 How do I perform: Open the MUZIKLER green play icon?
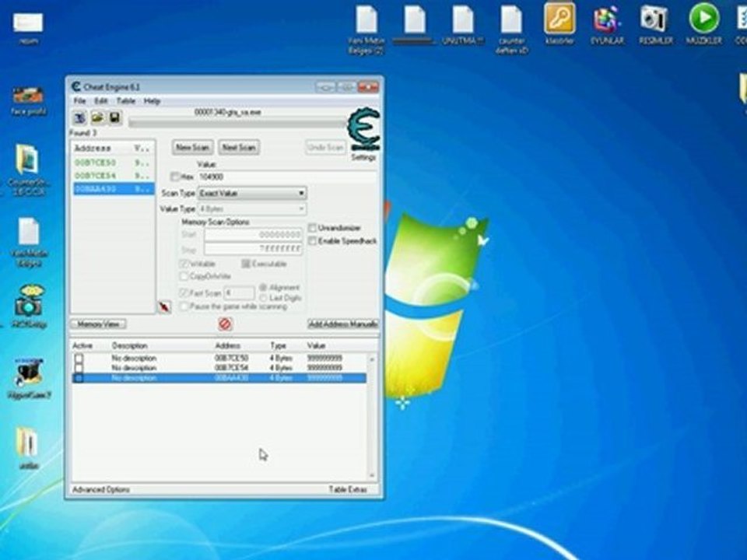click(703, 24)
